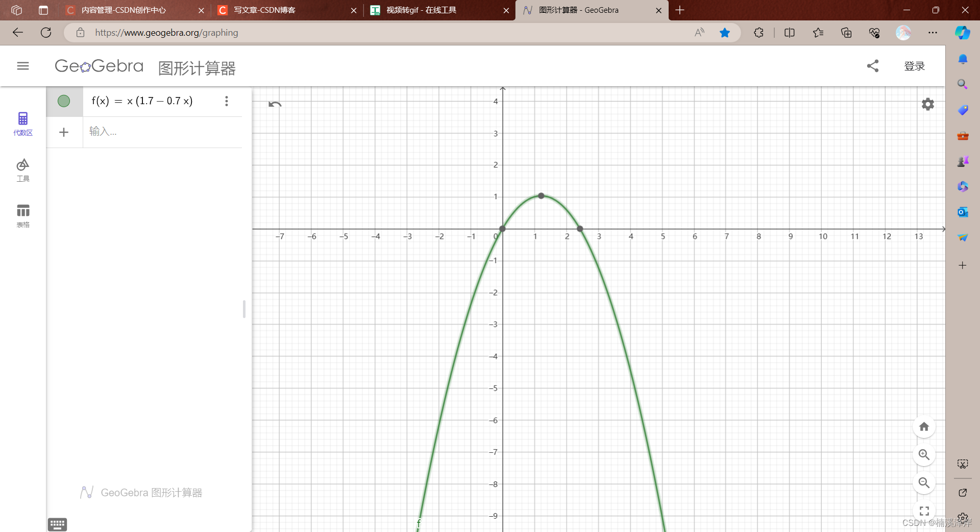Open the GeoGebra hamburger menu
The image size is (980, 532).
coord(23,66)
